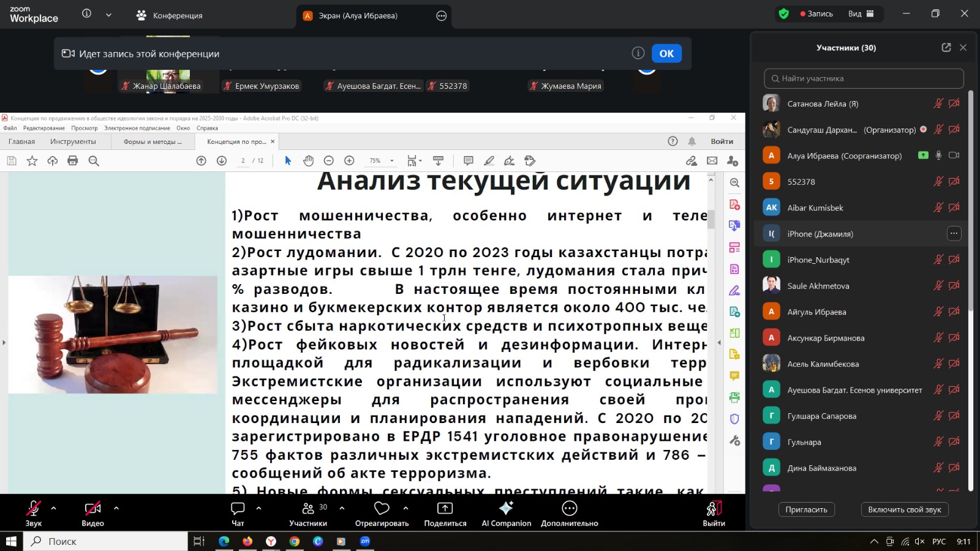Viewport: 980px width, 551px height.
Task: Click the meeting info icon in the title bar
Action: coord(87,13)
